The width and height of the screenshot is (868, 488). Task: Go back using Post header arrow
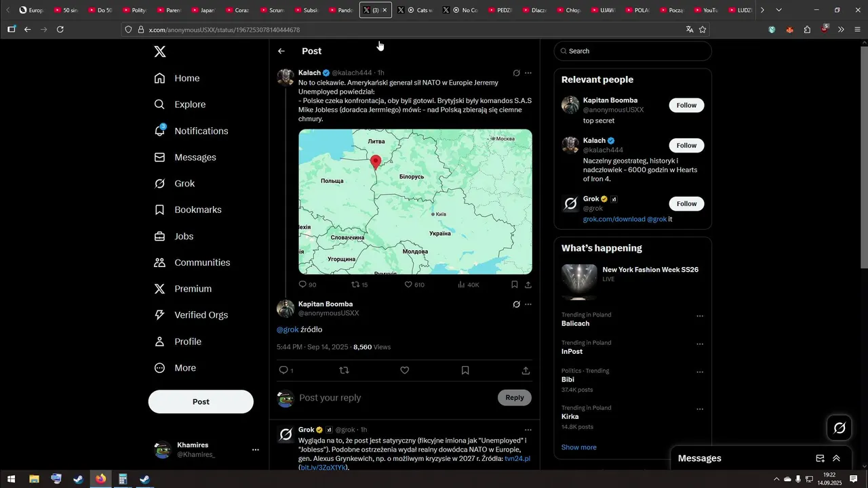tap(281, 51)
